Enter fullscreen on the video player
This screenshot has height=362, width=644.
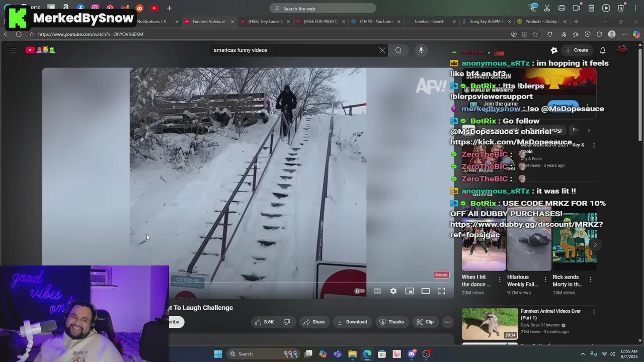point(442,291)
